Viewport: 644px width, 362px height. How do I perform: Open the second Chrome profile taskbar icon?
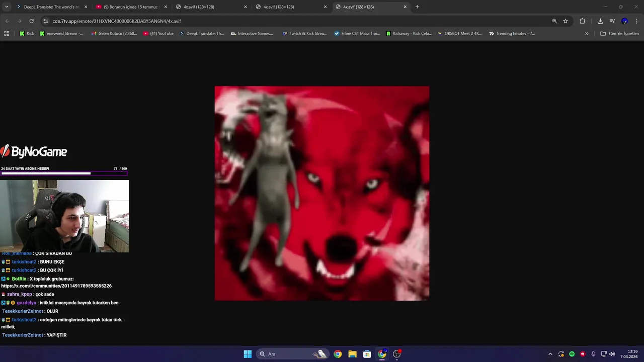[x=382, y=354]
